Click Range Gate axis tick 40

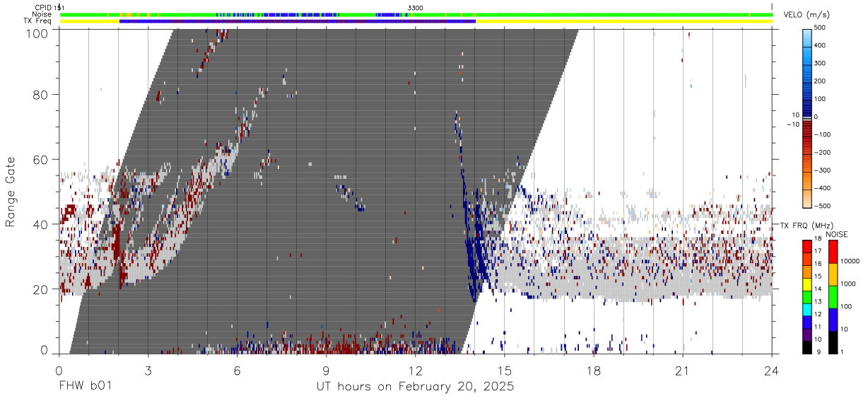click(42, 224)
